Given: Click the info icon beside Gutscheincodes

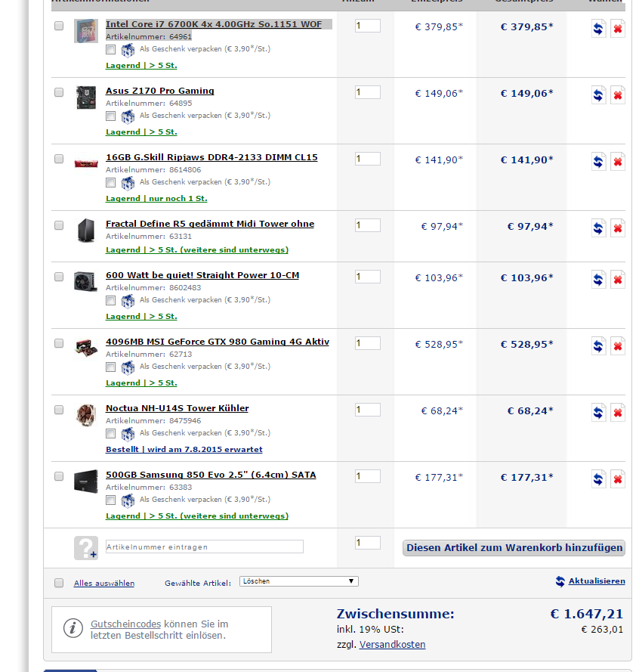Looking at the screenshot, I should click(73, 629).
